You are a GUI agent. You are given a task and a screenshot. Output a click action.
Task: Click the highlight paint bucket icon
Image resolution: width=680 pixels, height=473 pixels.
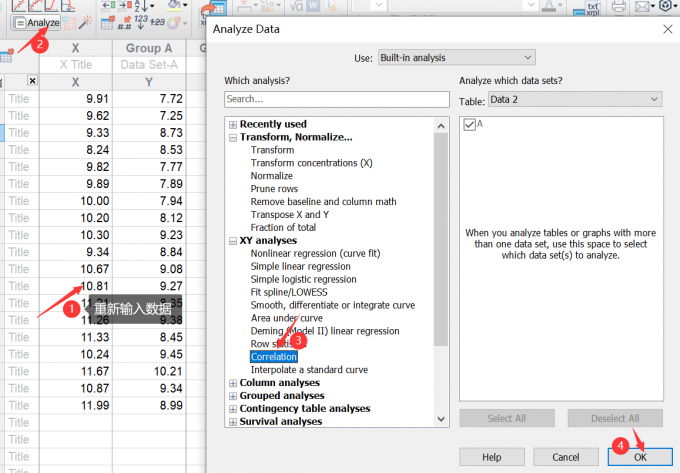coord(174,5)
